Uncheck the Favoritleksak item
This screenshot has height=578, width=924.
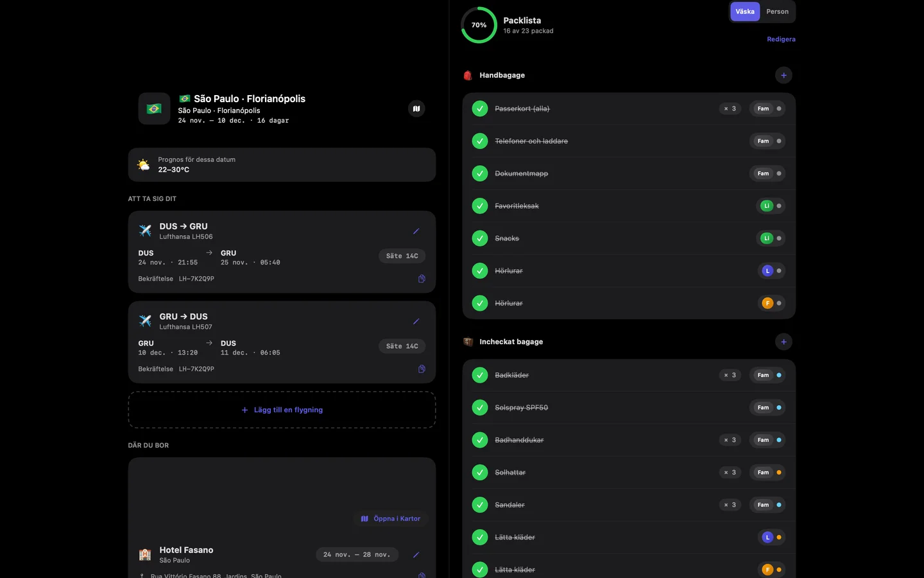(x=480, y=206)
